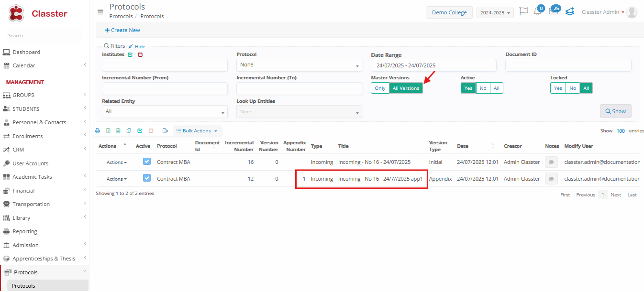Screen dimensions: 644x292
Task: Open Financial in the sidebar menu
Action: pos(24,191)
